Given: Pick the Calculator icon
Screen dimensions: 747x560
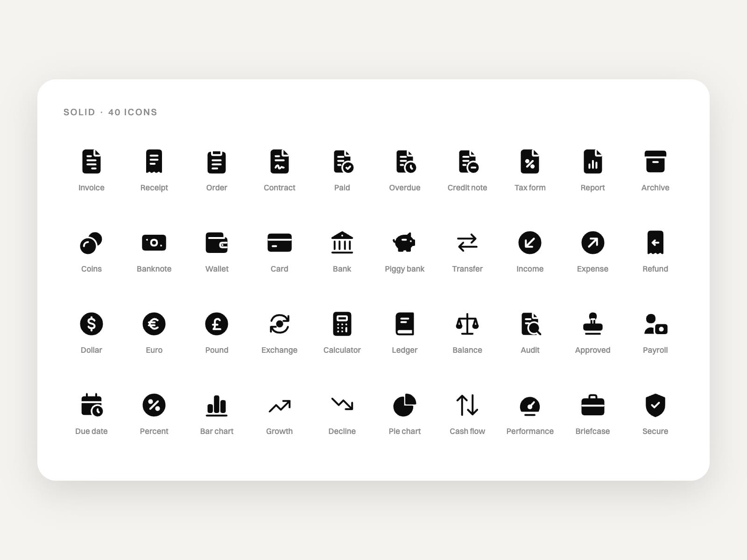Looking at the screenshot, I should coord(342,324).
